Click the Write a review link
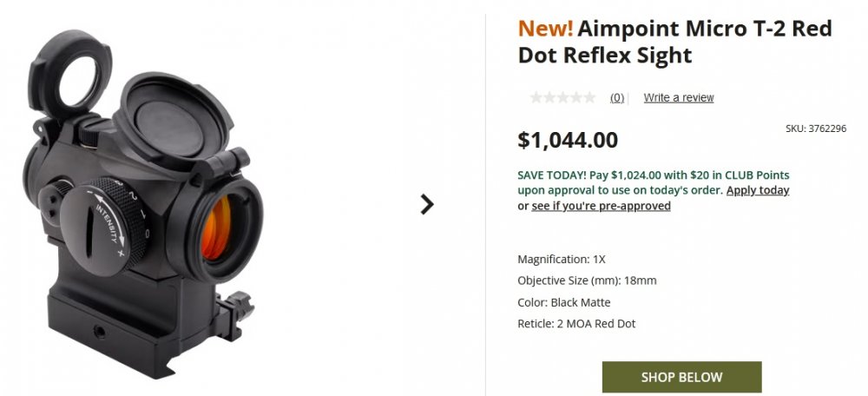 pos(679,98)
